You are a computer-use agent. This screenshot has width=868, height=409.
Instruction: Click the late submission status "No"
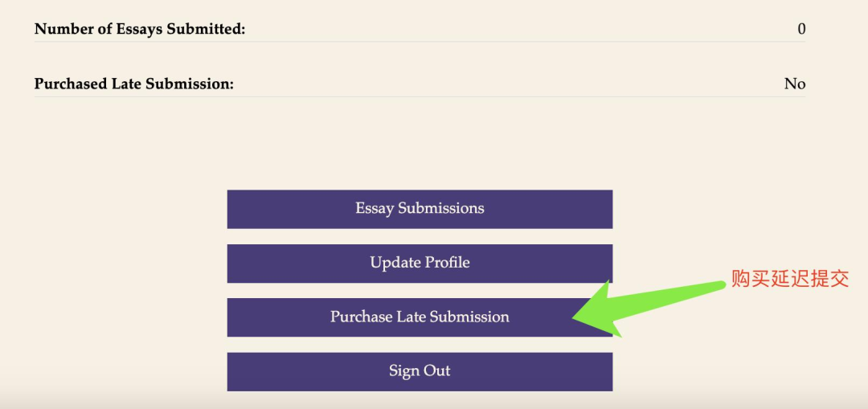coord(794,84)
